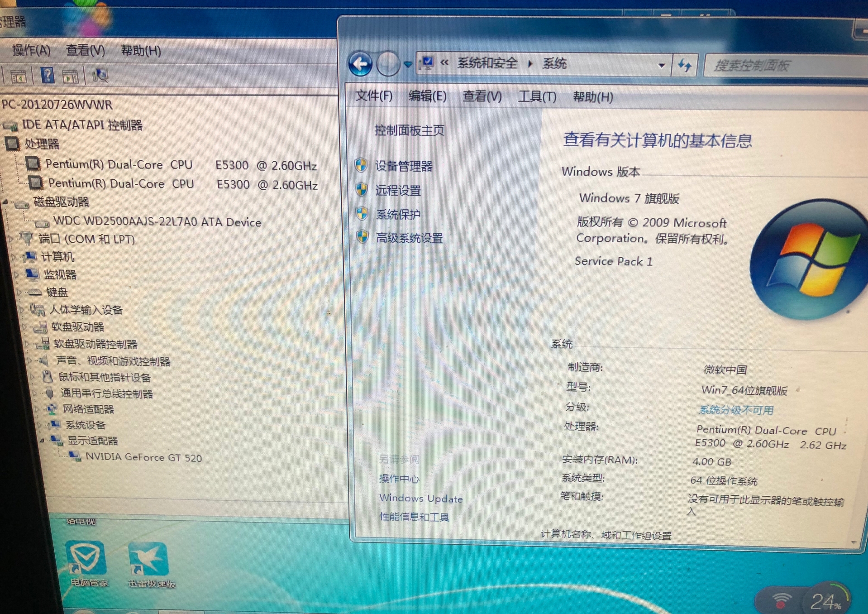Image resolution: width=868 pixels, height=614 pixels.
Task: Open 控制面板主页 link
Action: pos(409,130)
